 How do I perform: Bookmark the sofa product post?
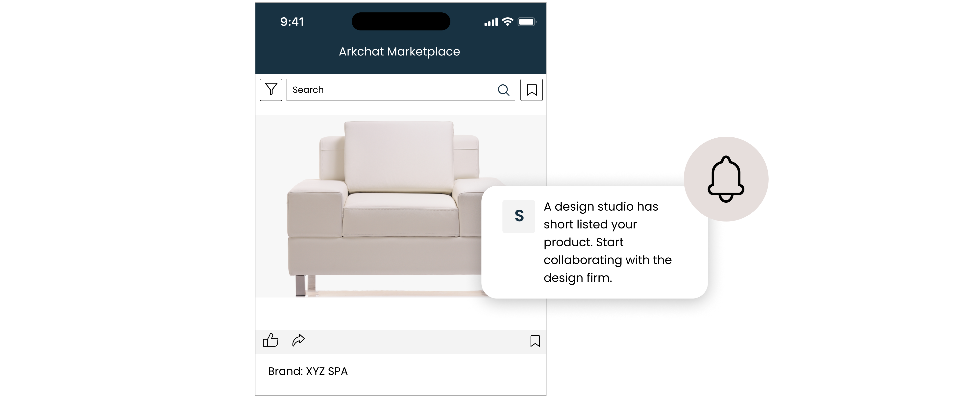[x=535, y=341]
